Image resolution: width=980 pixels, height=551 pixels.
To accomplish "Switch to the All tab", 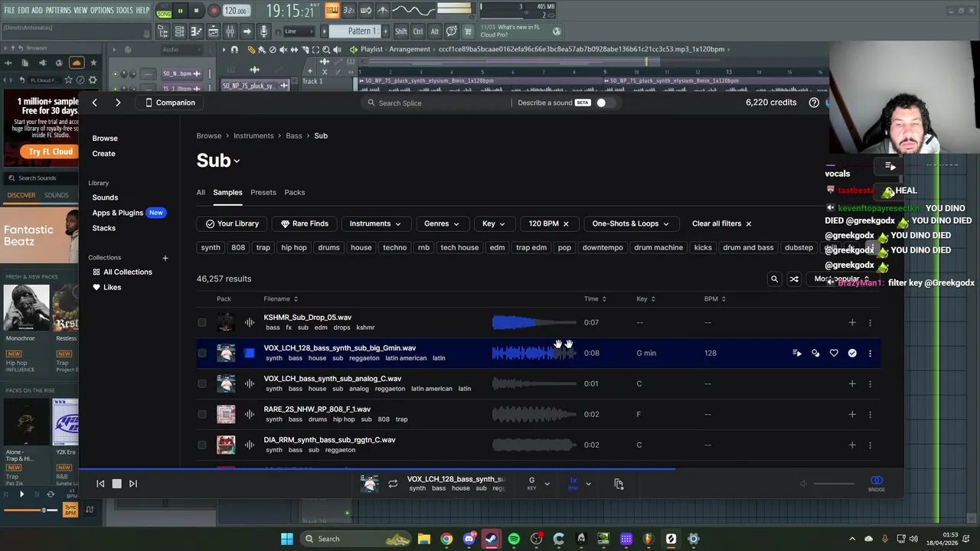I will coord(201,192).
